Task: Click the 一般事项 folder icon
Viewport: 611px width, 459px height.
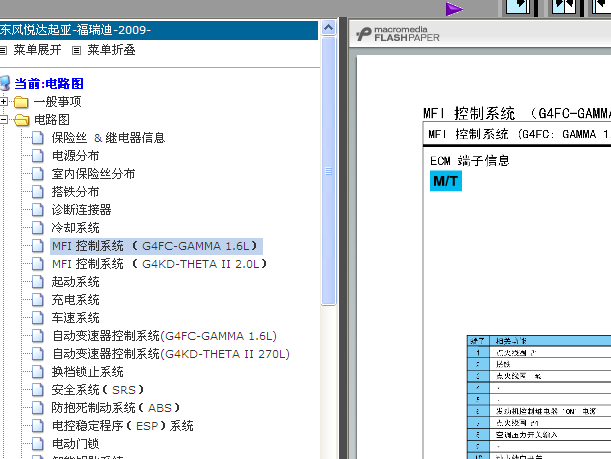Action: click(21, 102)
